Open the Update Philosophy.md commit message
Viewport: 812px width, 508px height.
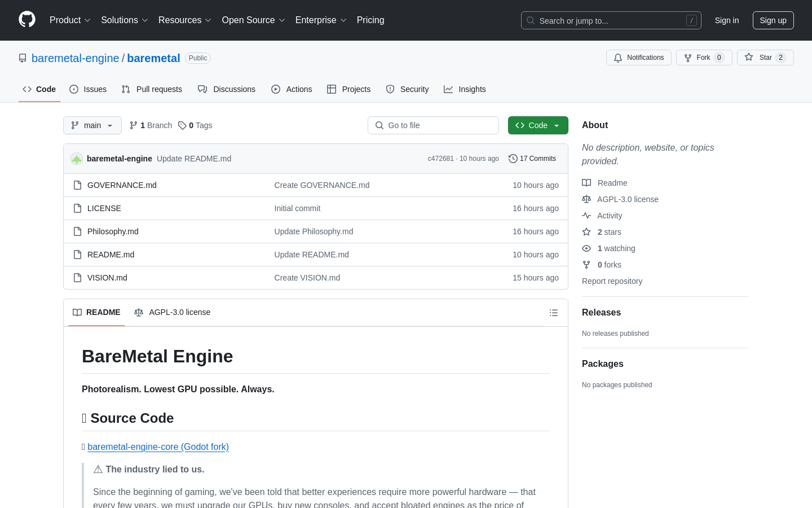(314, 231)
